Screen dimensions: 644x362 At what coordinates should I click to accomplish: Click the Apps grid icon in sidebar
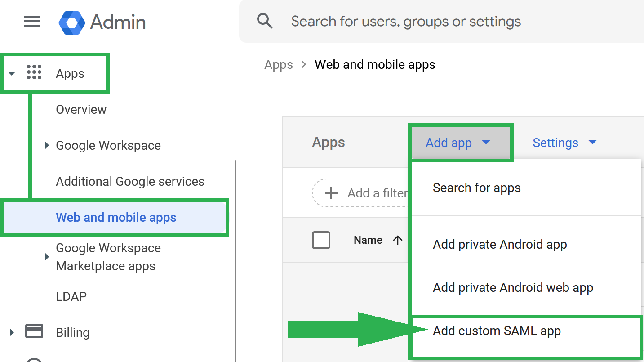(34, 72)
